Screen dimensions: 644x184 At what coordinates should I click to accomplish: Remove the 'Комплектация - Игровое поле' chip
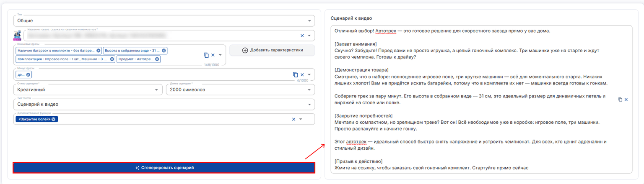tap(112, 59)
